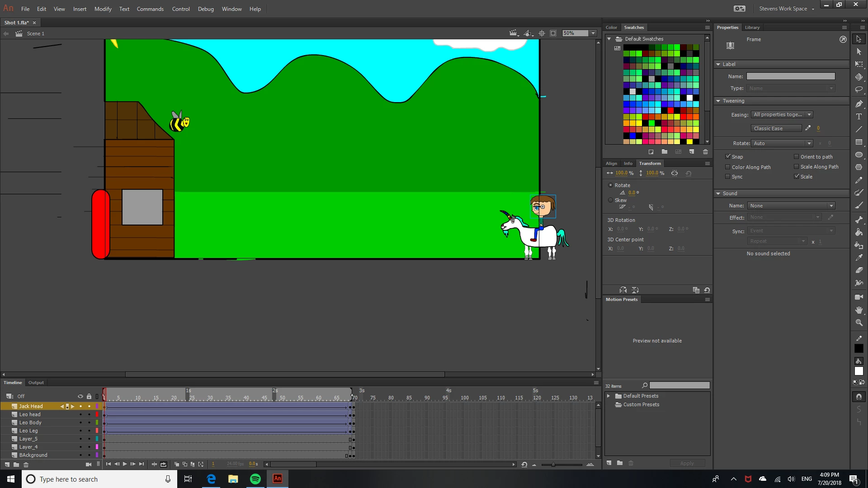Select the Zoom magnifier tool
868x488 pixels.
(859, 323)
